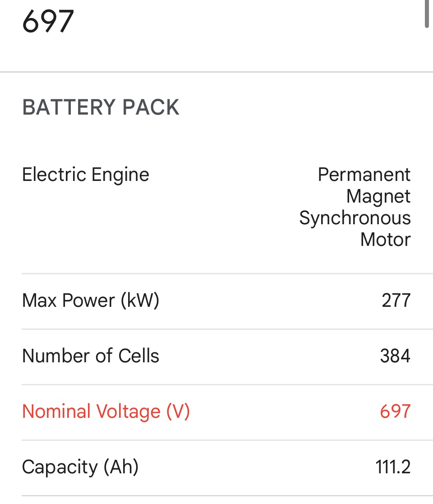Tap the Capacity label text
433x504 pixels.
tap(60, 467)
